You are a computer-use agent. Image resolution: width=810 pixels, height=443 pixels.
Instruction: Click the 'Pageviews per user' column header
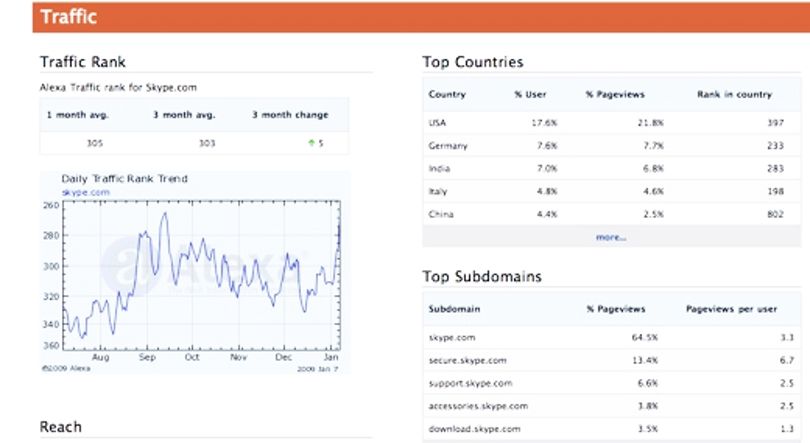point(731,309)
